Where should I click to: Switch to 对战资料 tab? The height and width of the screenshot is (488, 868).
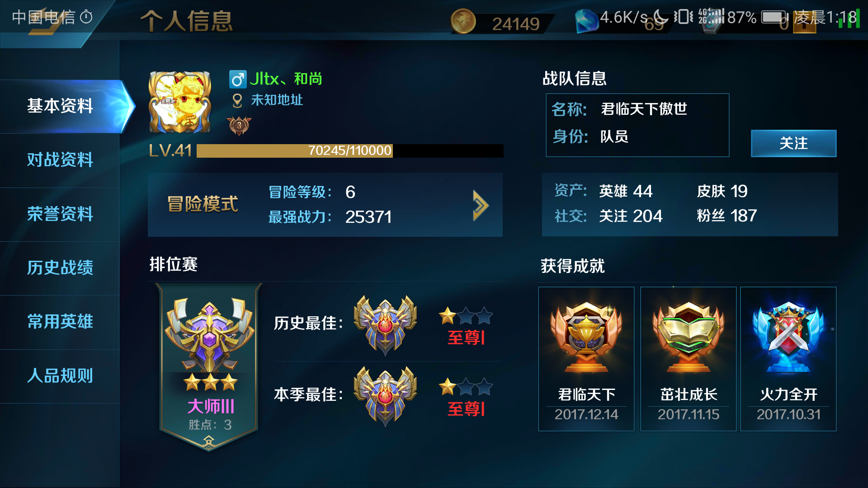[60, 160]
